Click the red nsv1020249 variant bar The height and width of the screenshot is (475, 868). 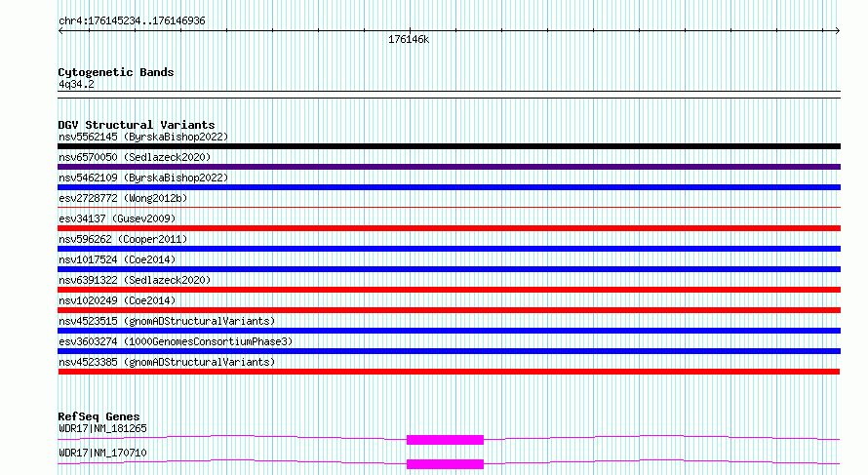pos(449,310)
